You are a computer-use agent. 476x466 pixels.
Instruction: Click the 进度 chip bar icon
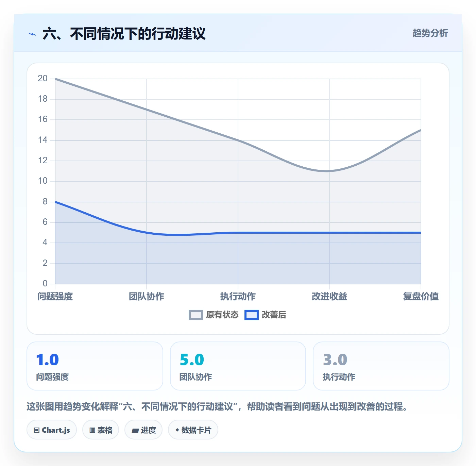tap(135, 431)
